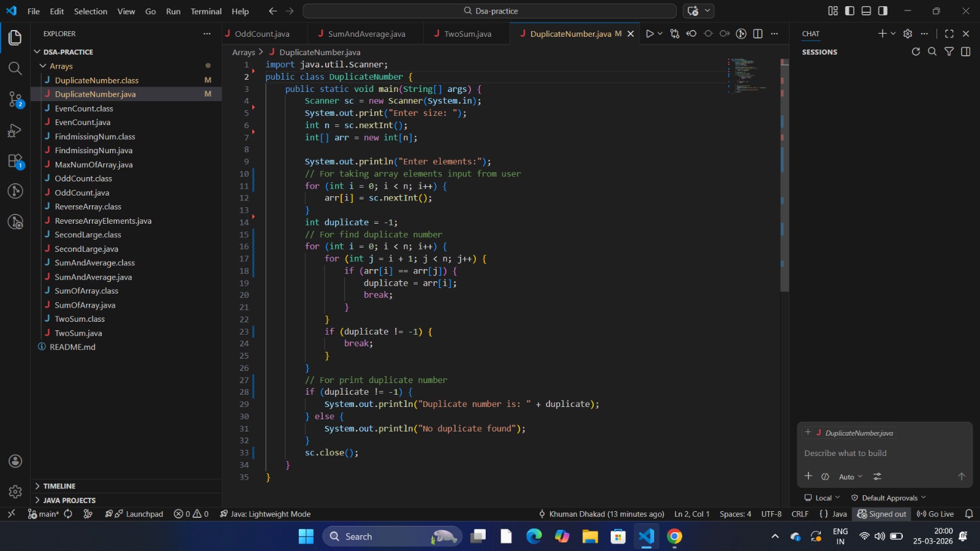Image resolution: width=980 pixels, height=551 pixels.
Task: Click the Run Java play button
Action: click(649, 34)
